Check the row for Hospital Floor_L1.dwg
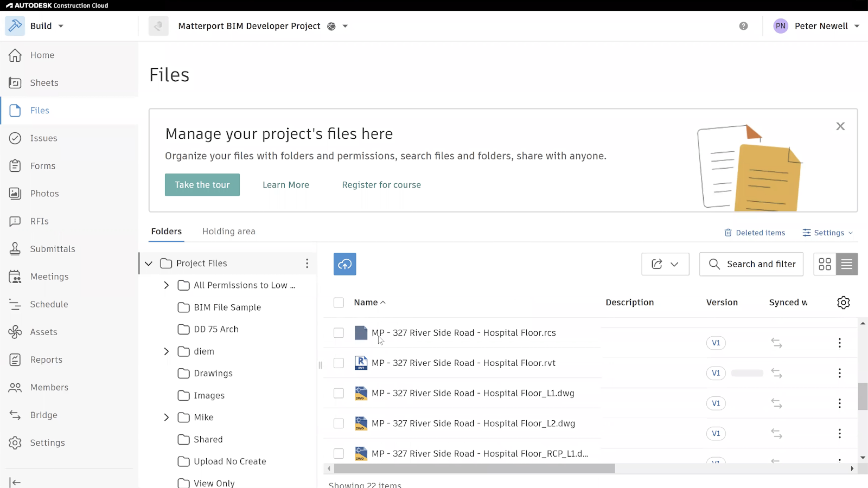This screenshot has width=868, height=488. (338, 393)
